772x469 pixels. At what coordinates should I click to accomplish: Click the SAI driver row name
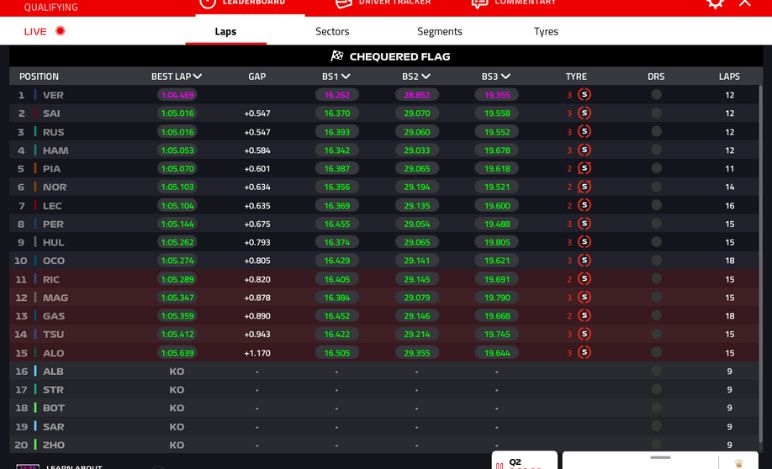pos(52,114)
